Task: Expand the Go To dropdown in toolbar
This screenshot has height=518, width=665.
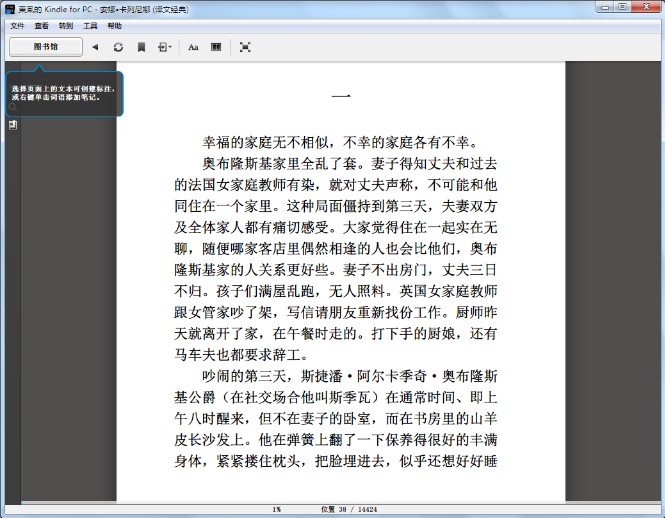Action: click(x=165, y=47)
